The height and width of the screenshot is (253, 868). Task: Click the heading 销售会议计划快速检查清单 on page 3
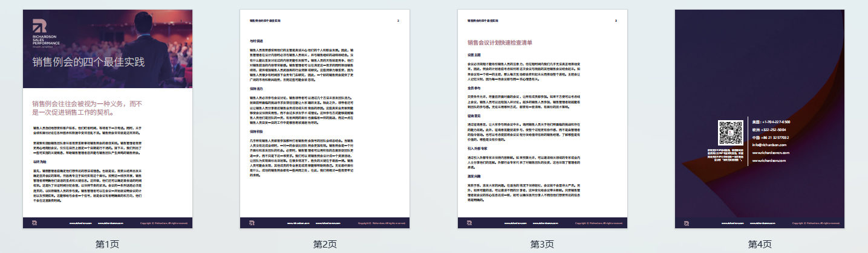[x=500, y=43]
